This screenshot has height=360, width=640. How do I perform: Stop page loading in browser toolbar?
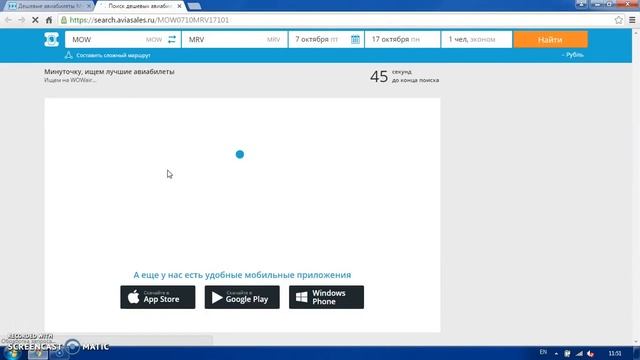[x=35, y=20]
